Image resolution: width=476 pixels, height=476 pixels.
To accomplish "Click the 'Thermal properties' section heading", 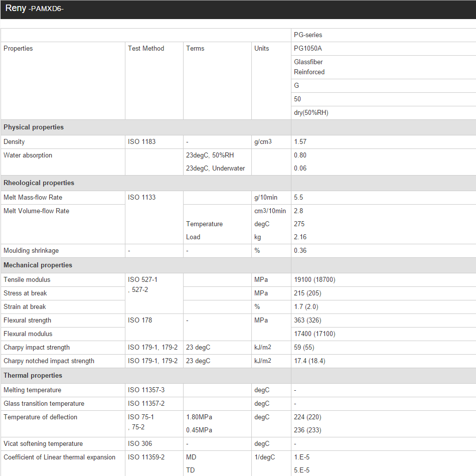I will [x=33, y=376].
